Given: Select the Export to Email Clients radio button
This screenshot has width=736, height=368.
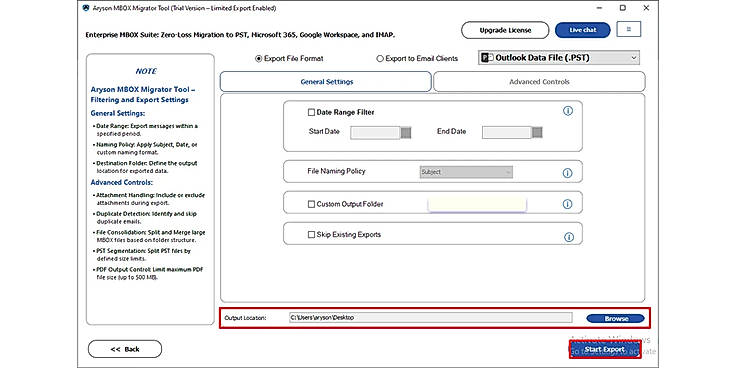Looking at the screenshot, I should pyautogui.click(x=380, y=59).
